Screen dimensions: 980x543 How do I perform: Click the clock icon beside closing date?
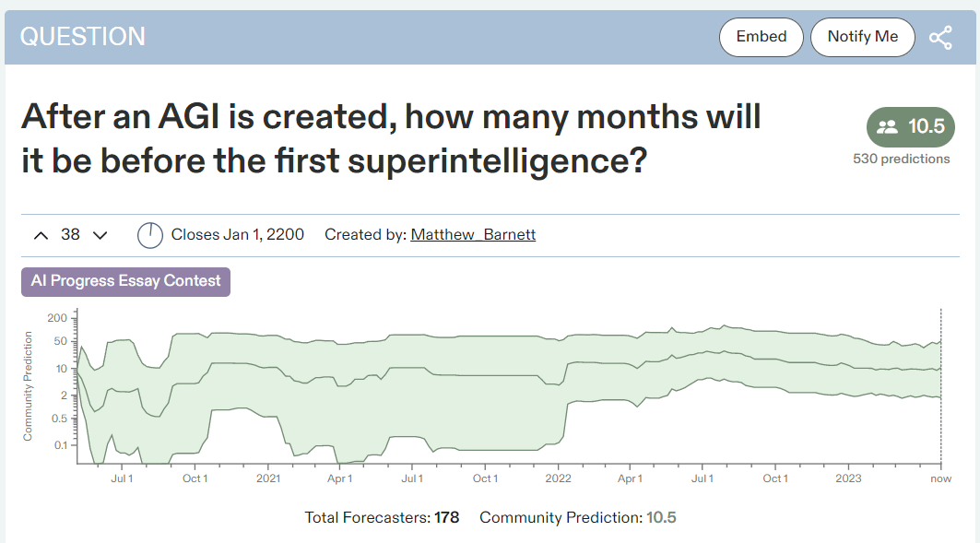pyautogui.click(x=150, y=235)
